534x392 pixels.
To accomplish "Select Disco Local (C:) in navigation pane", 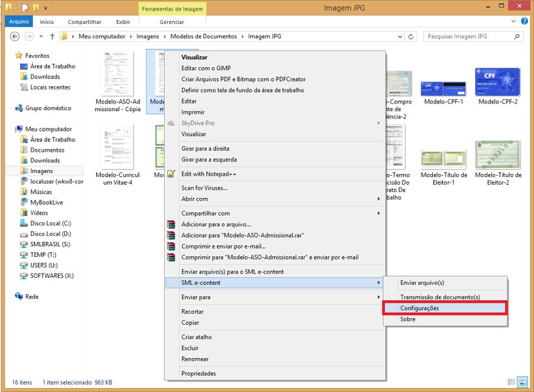I will (x=51, y=224).
